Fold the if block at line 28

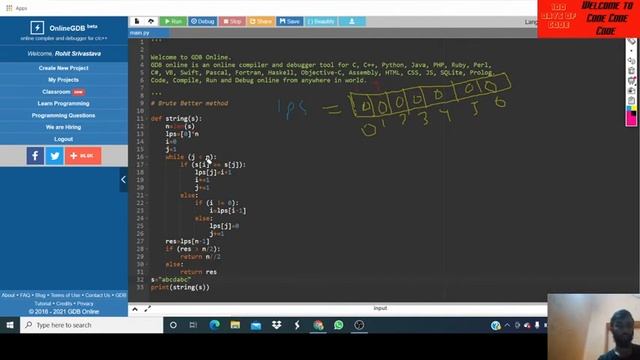coord(147,249)
